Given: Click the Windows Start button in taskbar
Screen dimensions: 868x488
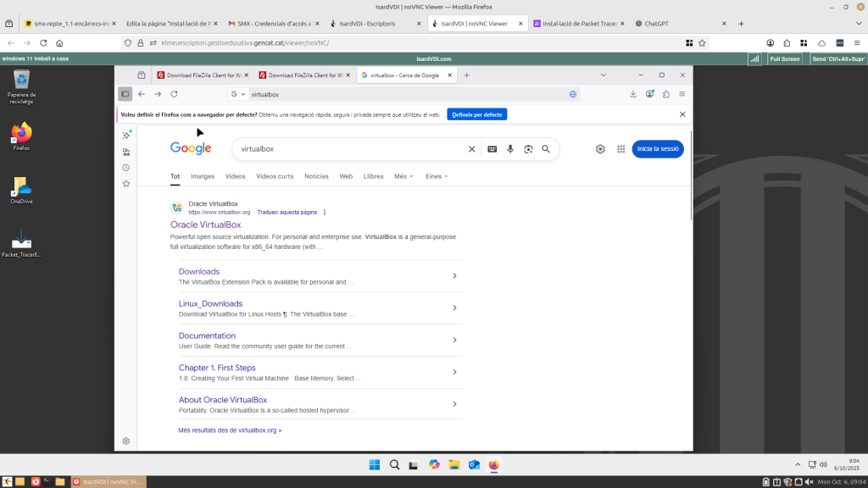Looking at the screenshot, I should click(x=374, y=464).
